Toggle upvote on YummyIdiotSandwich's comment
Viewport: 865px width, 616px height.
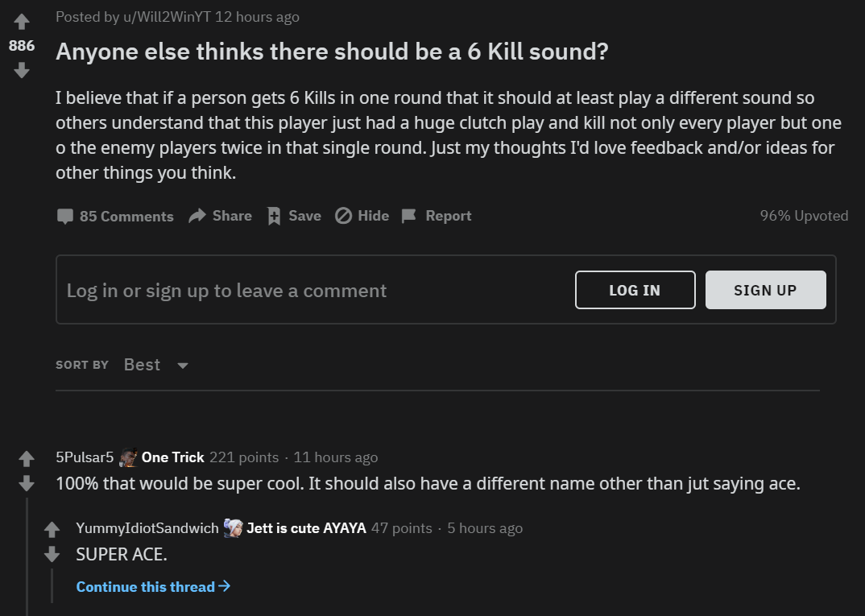(52, 529)
